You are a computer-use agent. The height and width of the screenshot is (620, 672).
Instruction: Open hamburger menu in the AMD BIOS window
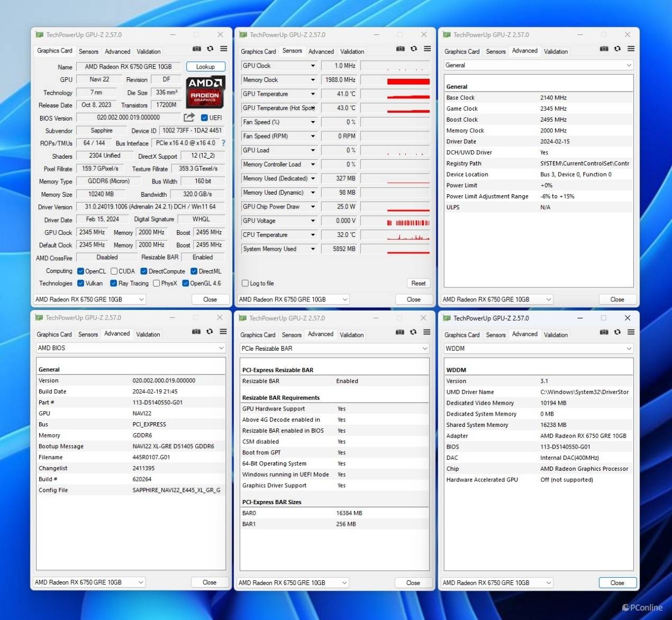(223, 332)
